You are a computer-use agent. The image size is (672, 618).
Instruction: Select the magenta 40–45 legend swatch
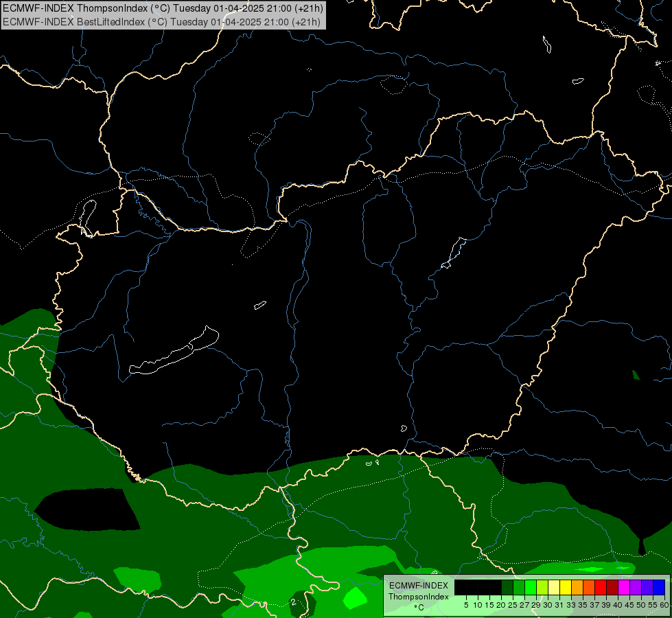(x=624, y=587)
